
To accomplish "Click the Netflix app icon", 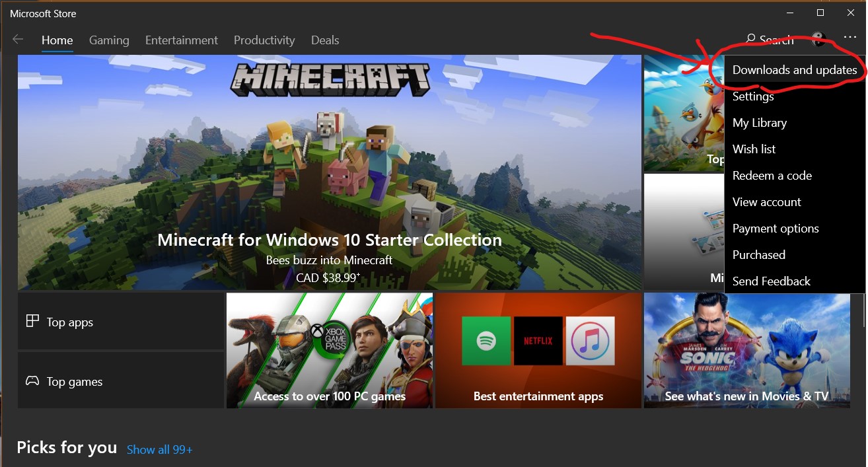I will pos(538,341).
